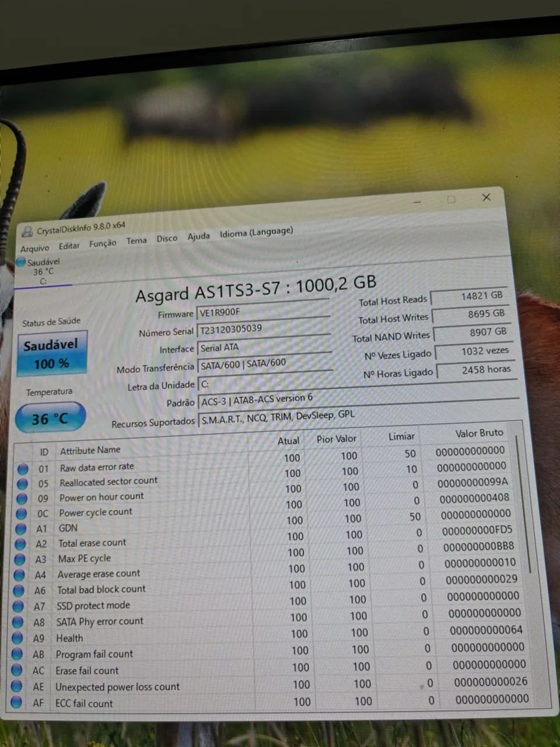Click Total Host Reads value 14821 GB
This screenshot has width=560, height=747.
[470, 296]
